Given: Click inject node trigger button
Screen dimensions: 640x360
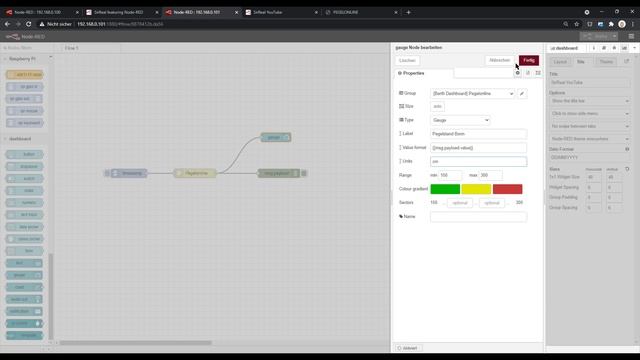Looking at the screenshot, I should [107, 173].
